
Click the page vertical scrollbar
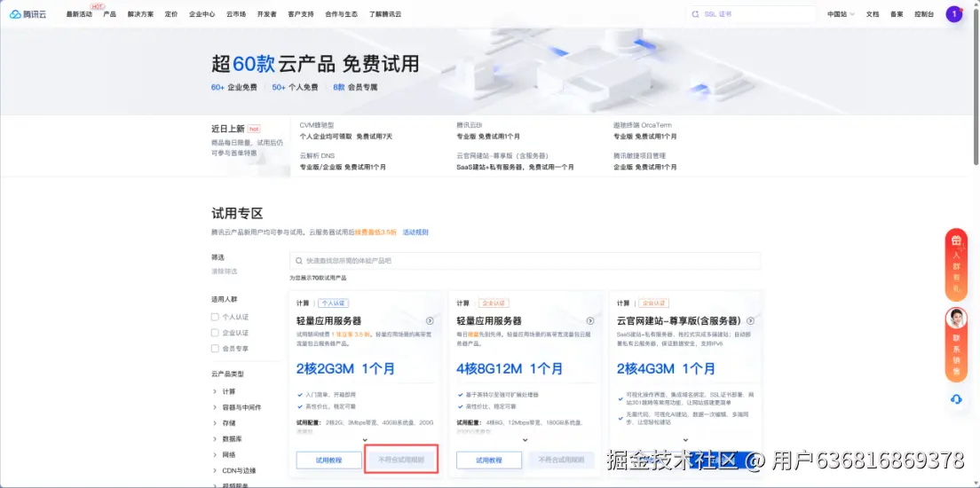click(976, 88)
